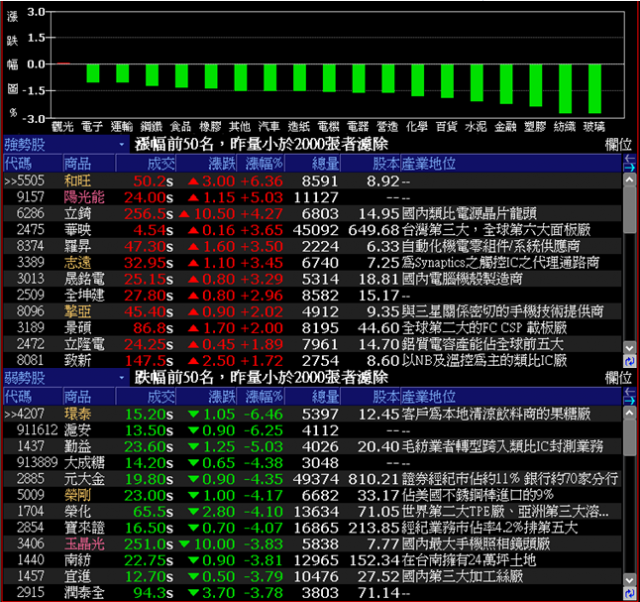Viewport: 640px width, 602px height.
Task: Select stock row 9157 陽光能
Action: pyautogui.click(x=312, y=197)
